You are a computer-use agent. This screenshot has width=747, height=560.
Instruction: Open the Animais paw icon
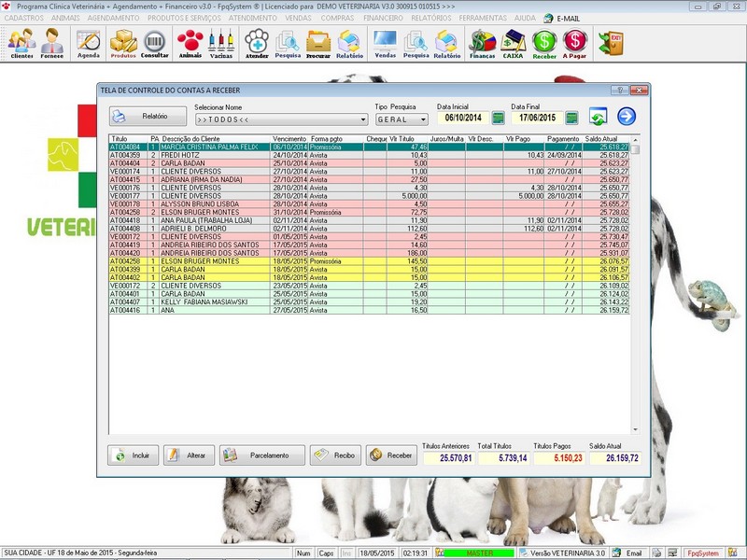pyautogui.click(x=190, y=43)
